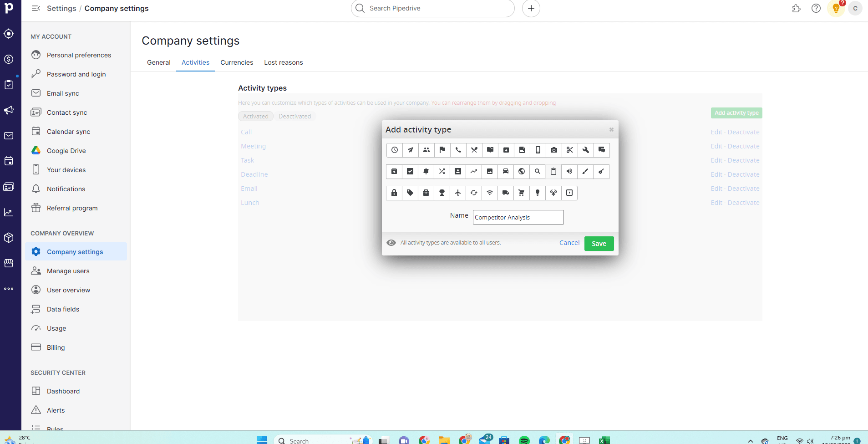
Task: Open Spotify from the taskbar
Action: (x=524, y=440)
